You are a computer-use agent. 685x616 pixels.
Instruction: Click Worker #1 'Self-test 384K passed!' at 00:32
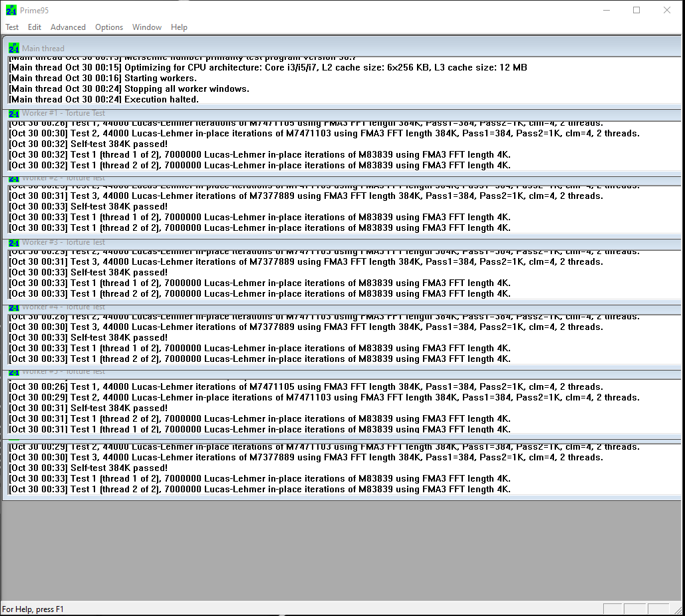pos(88,144)
